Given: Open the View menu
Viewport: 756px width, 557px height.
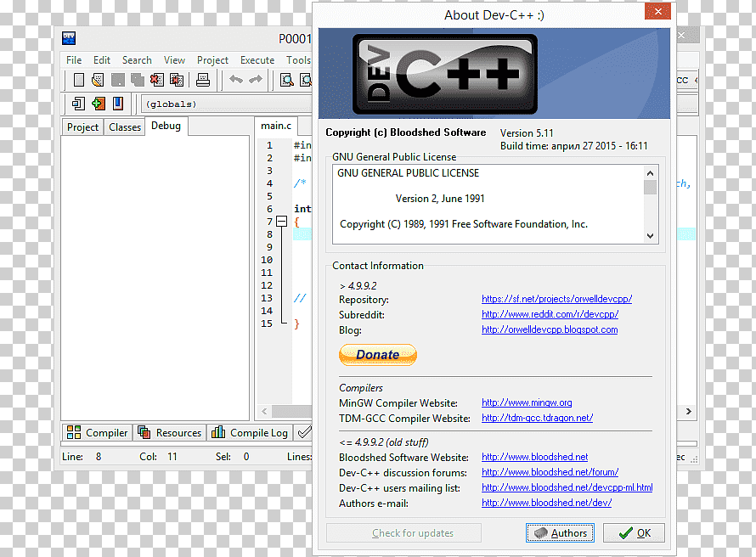Looking at the screenshot, I should point(174,60).
